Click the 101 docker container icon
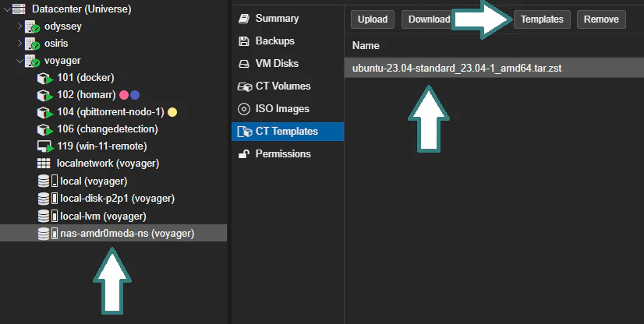 coord(45,78)
